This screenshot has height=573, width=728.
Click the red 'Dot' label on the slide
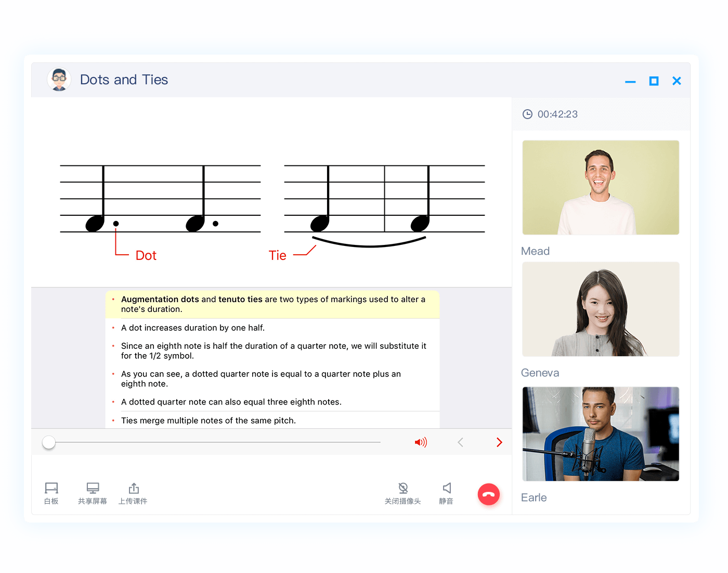[x=146, y=255]
